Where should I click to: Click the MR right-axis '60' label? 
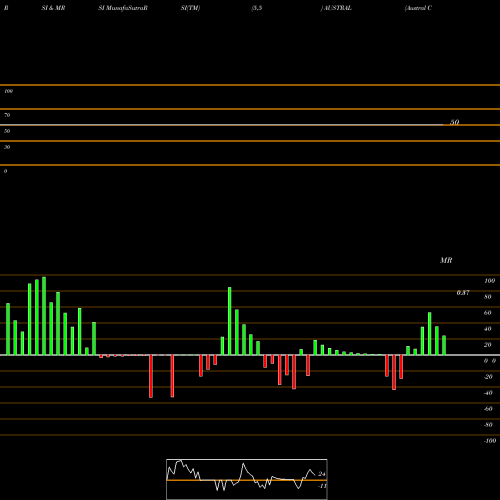coord(488,313)
